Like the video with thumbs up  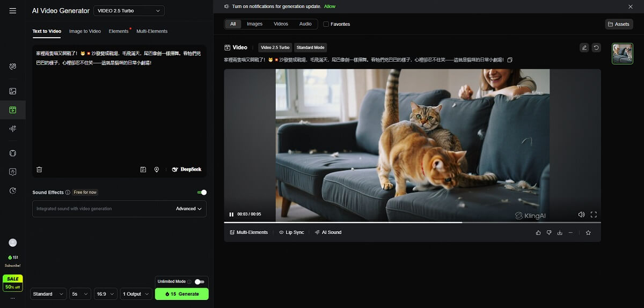pos(538,232)
